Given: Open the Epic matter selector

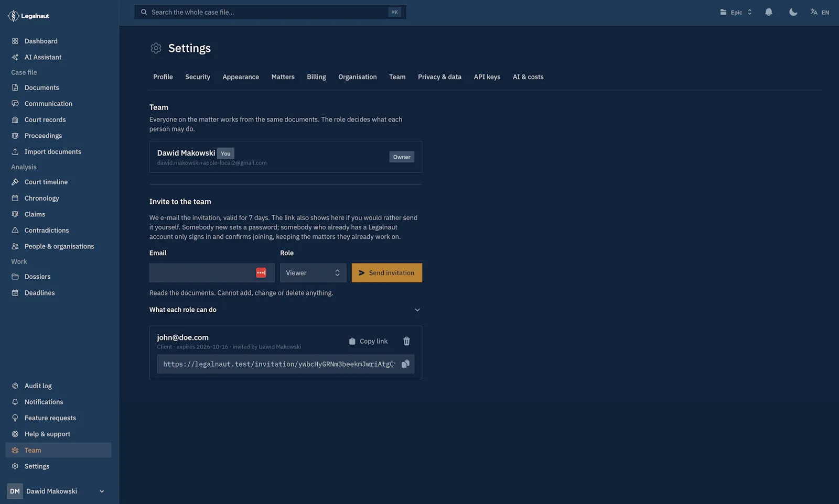Looking at the screenshot, I should click(x=736, y=12).
